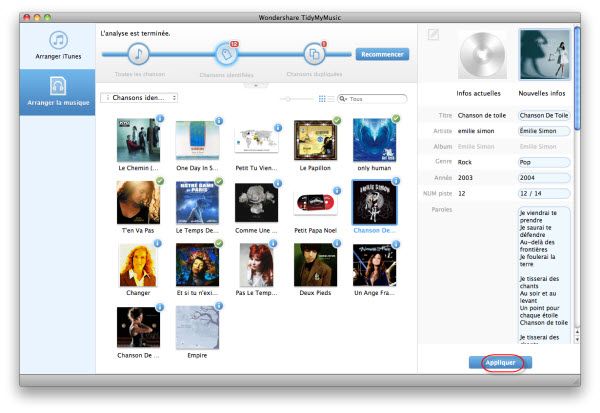Select the only human album thumbnail
This screenshot has width=600, height=413.
pos(374,140)
